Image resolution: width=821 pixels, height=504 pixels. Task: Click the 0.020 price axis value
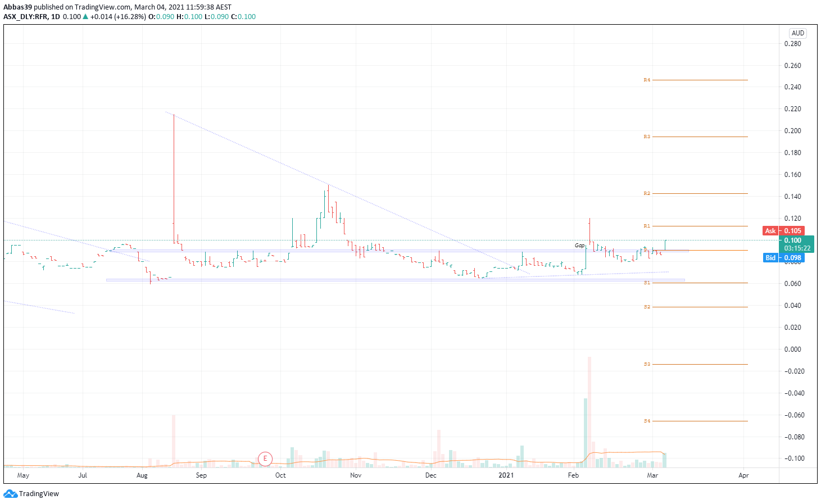coord(793,328)
